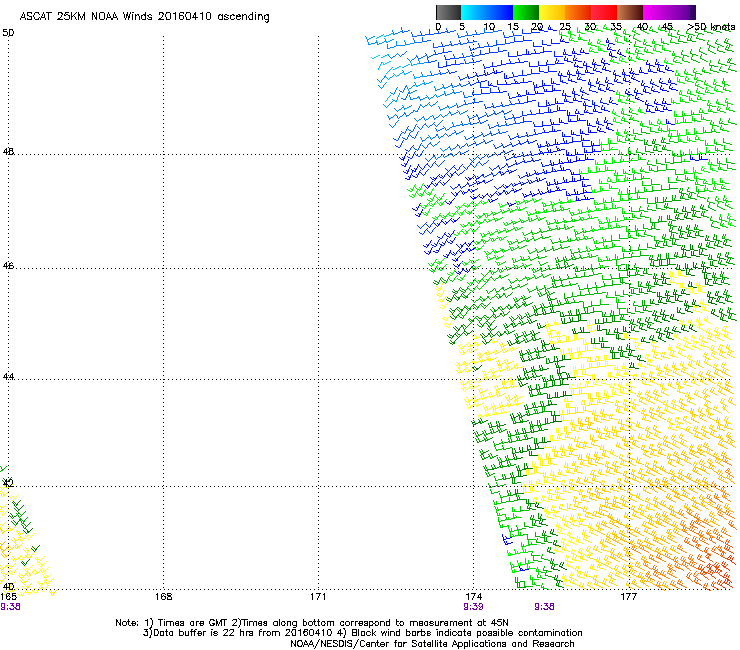
Task: Click the longitude '171' axis label
Action: point(318,597)
